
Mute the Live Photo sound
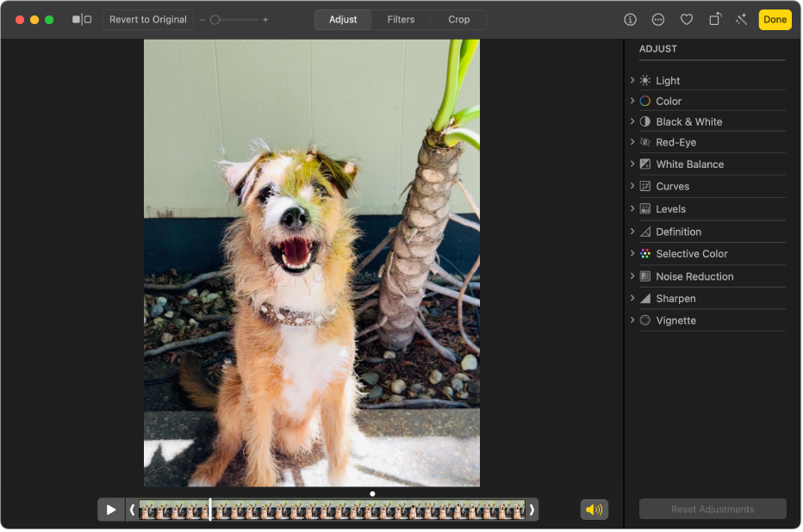click(594, 510)
